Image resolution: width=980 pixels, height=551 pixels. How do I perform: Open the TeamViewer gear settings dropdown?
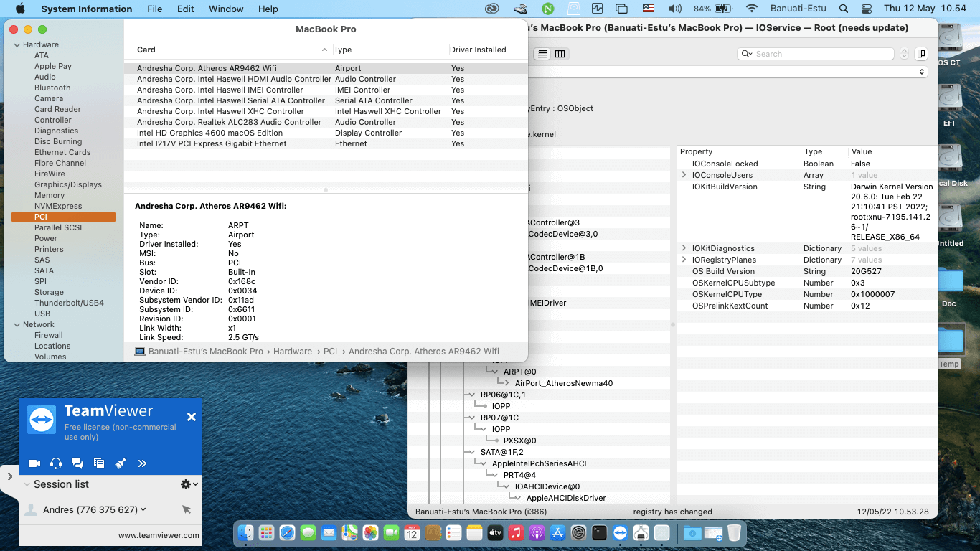tap(189, 484)
